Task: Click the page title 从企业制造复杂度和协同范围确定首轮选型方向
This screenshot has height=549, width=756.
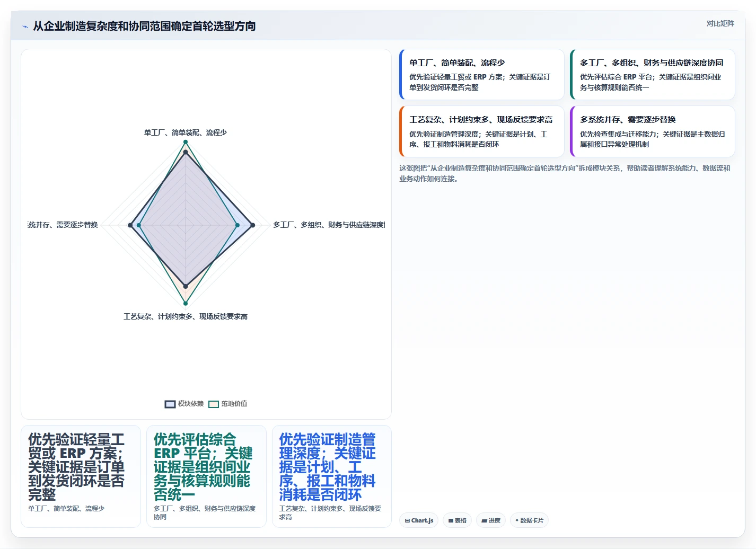Action: pos(144,26)
